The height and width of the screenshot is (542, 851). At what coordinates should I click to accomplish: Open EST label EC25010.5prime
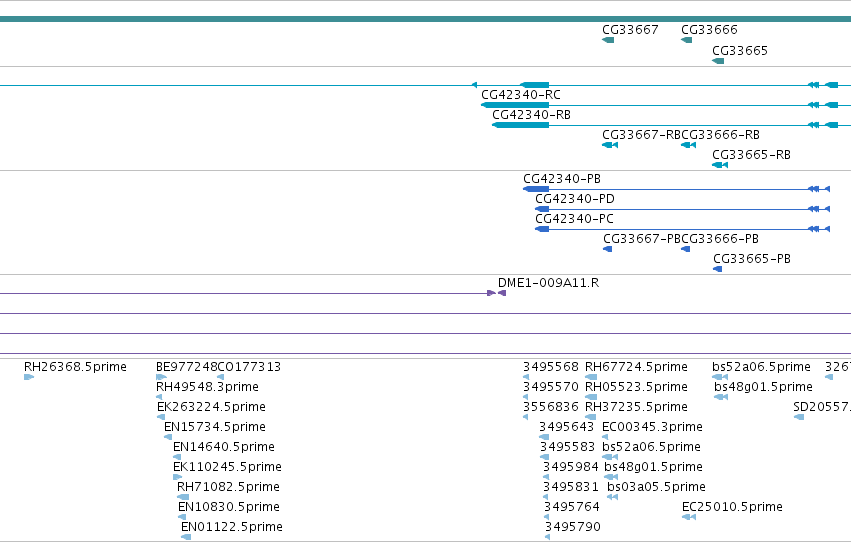coord(732,508)
